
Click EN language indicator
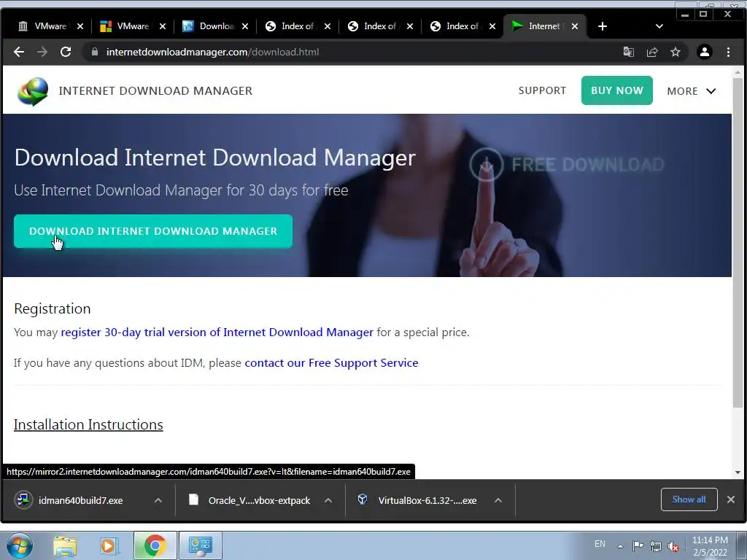(600, 544)
